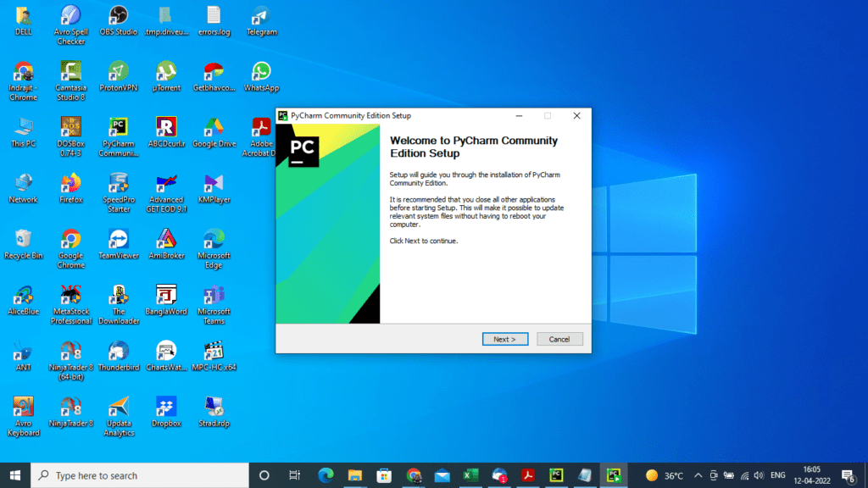Open the Windows Start menu
The image size is (868, 488).
pyautogui.click(x=15, y=475)
